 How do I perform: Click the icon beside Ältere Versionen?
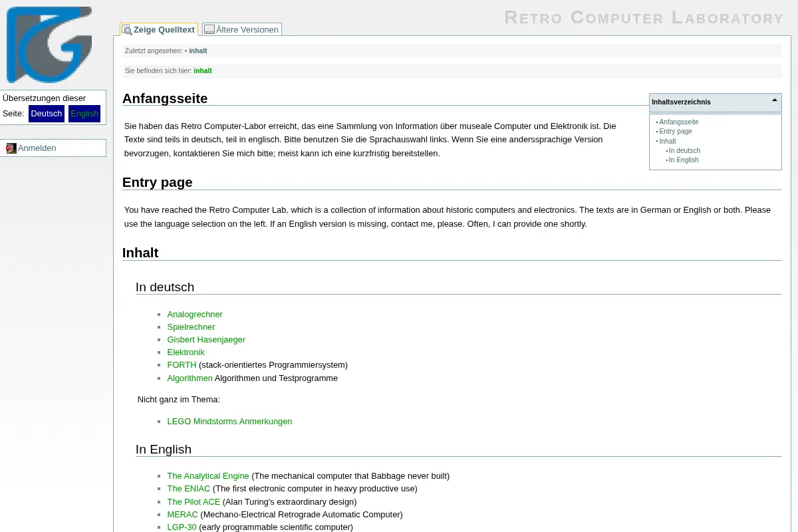point(209,30)
